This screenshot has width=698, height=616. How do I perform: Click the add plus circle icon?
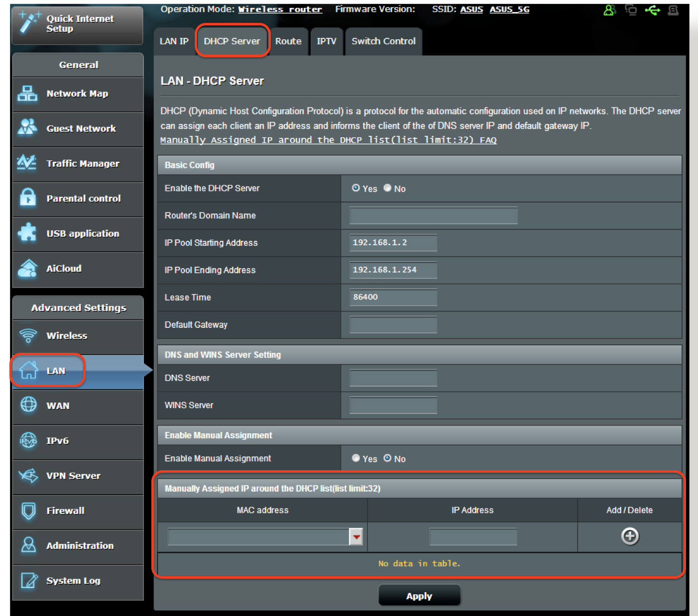pyautogui.click(x=630, y=536)
